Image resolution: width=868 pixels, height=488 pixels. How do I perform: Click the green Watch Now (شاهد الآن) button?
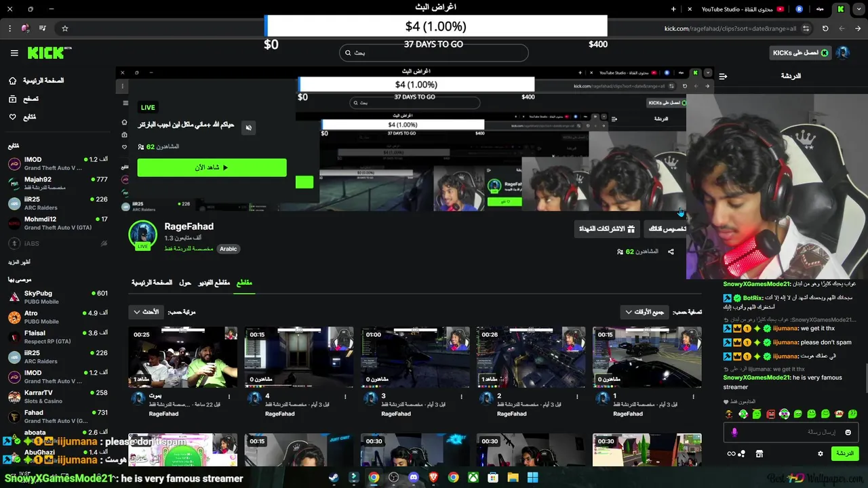coord(212,167)
